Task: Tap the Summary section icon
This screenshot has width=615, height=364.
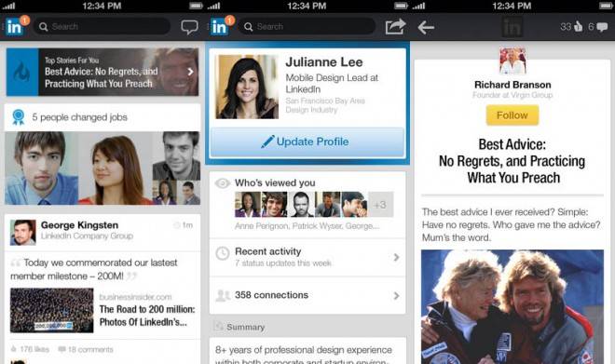Action: pyautogui.click(x=218, y=327)
